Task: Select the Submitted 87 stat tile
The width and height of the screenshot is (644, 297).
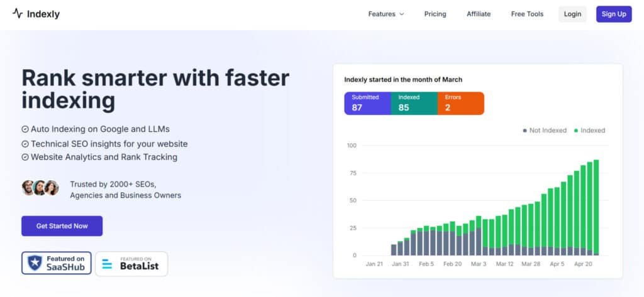Action: 367,103
